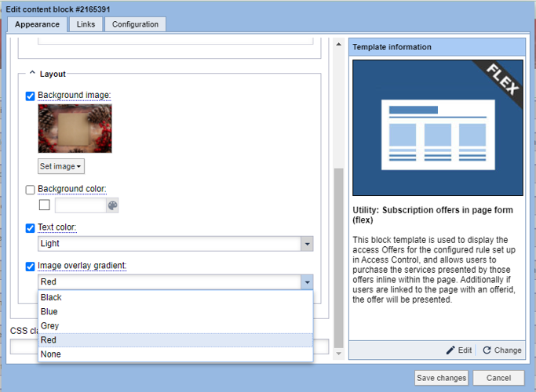Pick None in the overlay gradient list
Image resolution: width=536 pixels, height=392 pixels.
point(50,354)
